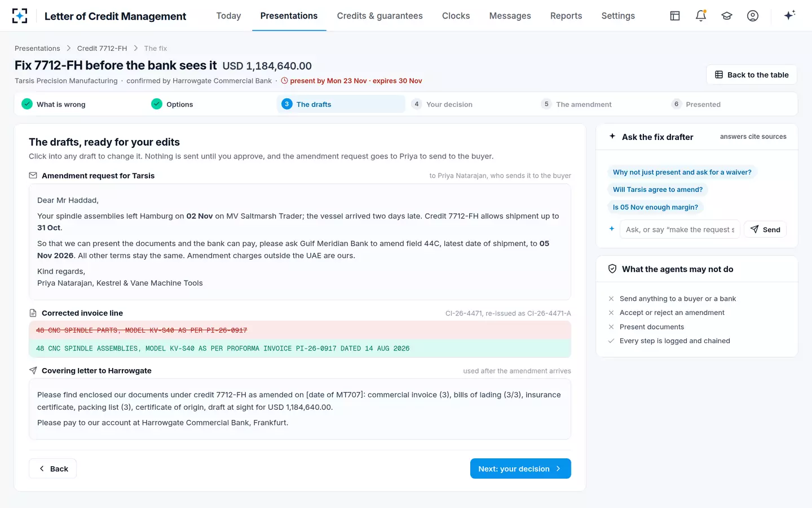Jump to step 5 The amendment
Image resolution: width=812 pixels, height=508 pixels.
click(600, 104)
